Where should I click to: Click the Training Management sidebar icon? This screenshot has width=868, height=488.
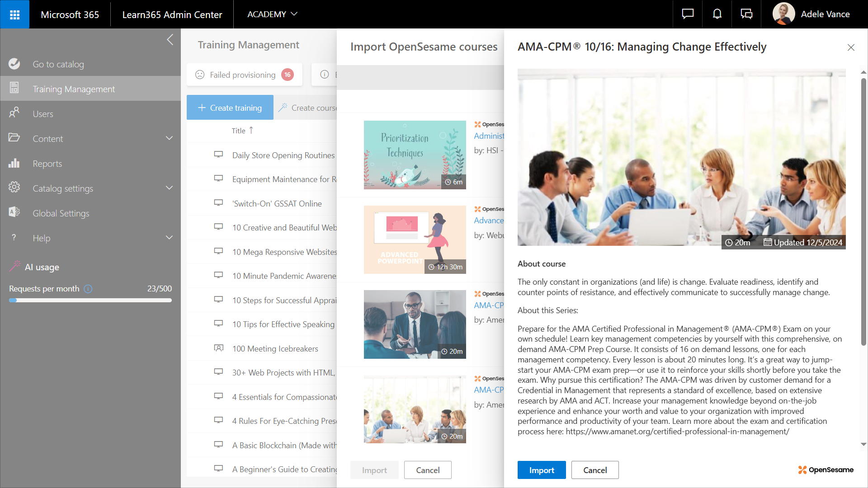click(14, 88)
